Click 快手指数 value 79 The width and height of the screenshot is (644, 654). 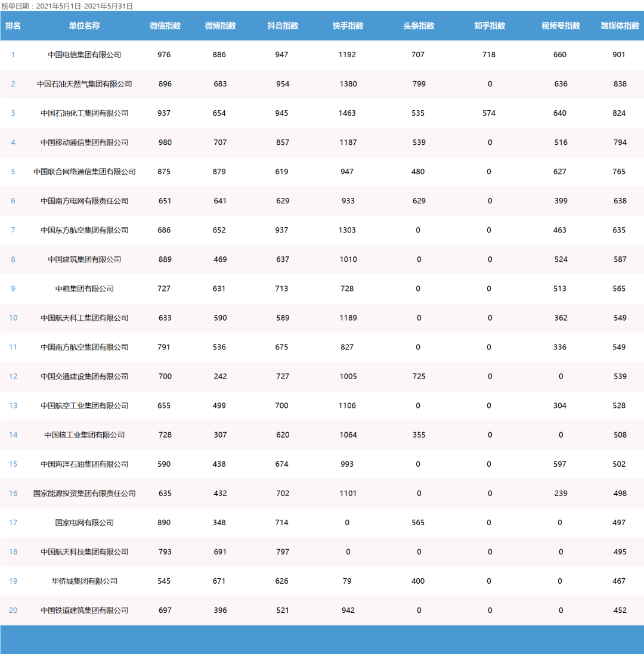point(347,581)
